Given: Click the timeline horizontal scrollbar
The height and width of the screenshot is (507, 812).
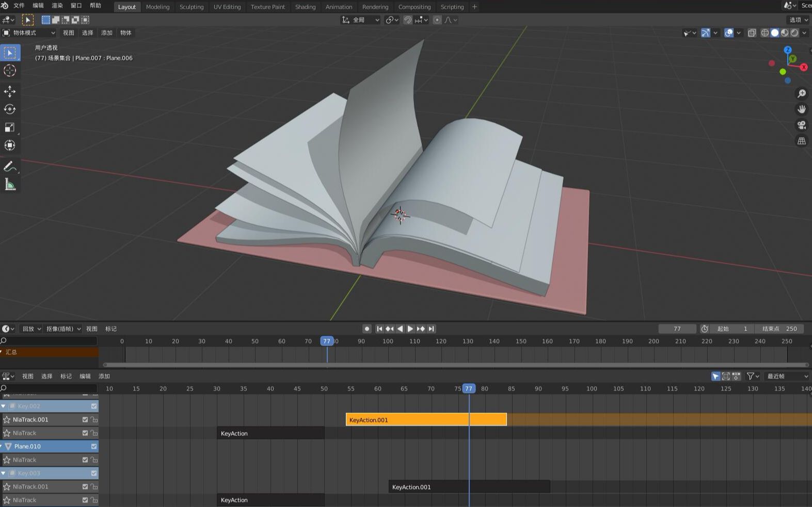Looking at the screenshot, I should (454, 365).
